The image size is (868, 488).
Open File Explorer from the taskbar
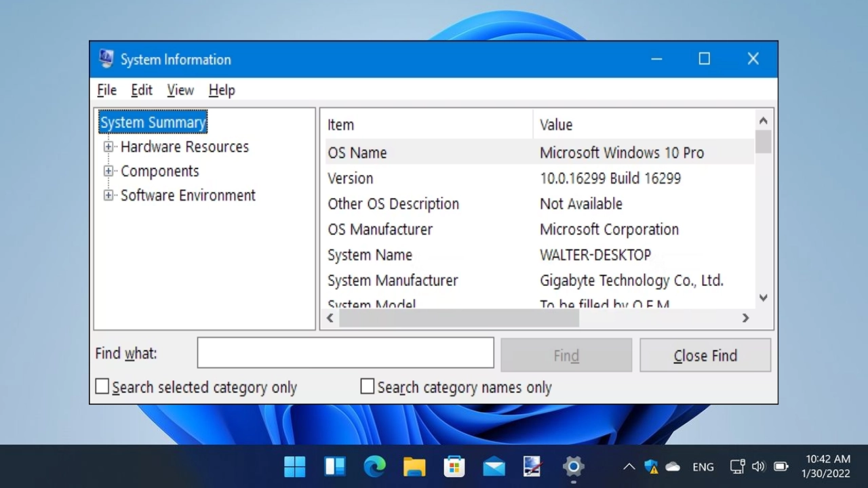point(414,466)
